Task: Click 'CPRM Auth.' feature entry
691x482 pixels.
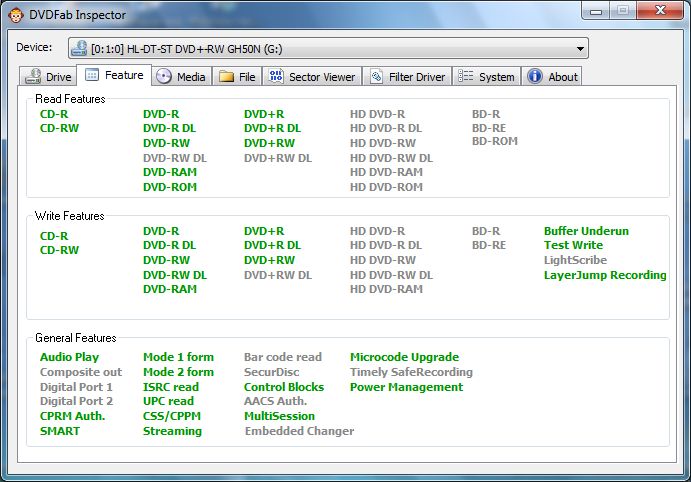Action: [72, 416]
